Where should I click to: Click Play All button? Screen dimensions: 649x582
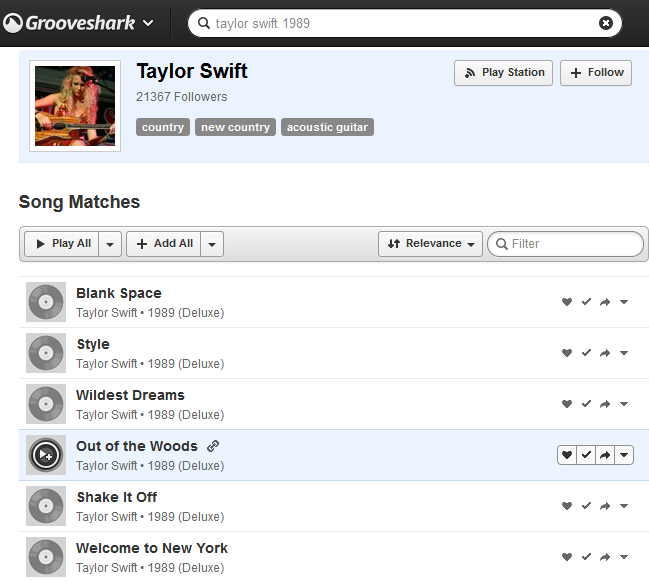(62, 244)
